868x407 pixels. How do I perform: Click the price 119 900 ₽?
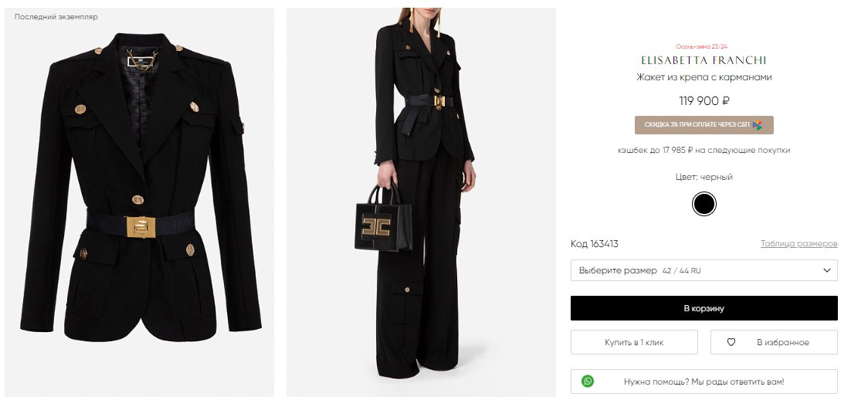point(704,100)
